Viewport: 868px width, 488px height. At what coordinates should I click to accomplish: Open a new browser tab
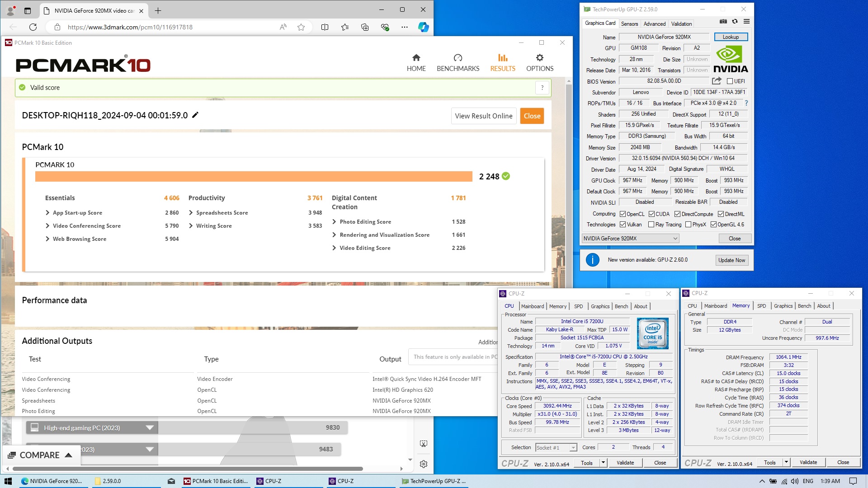coord(158,10)
